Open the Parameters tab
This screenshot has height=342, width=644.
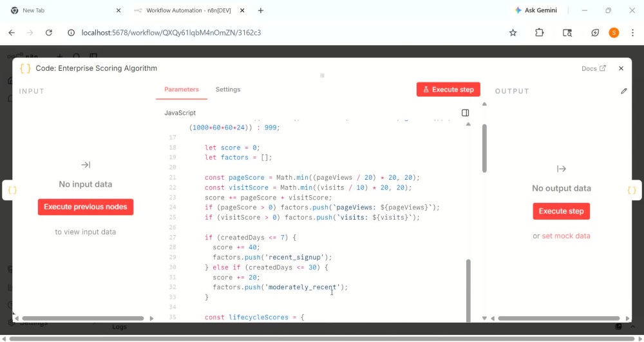tap(182, 90)
